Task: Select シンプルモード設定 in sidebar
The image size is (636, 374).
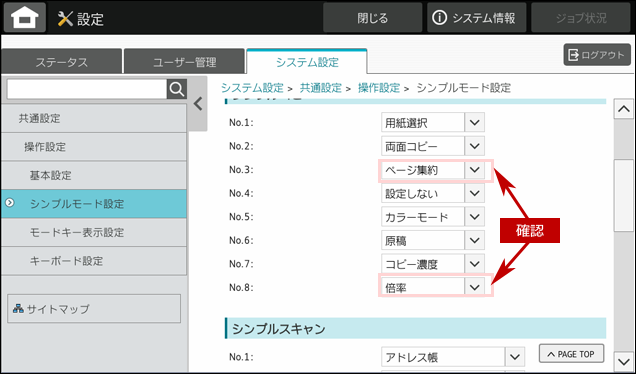Action: [94, 204]
